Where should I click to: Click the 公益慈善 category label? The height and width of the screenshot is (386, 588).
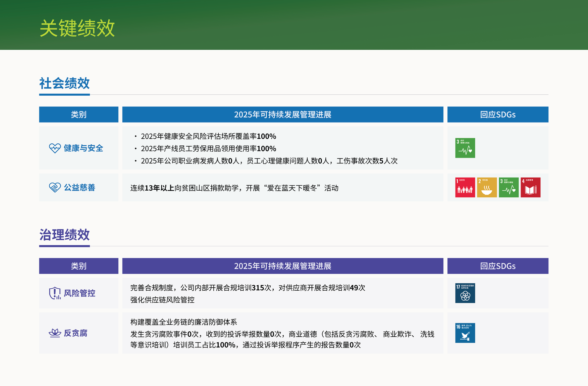coord(79,187)
